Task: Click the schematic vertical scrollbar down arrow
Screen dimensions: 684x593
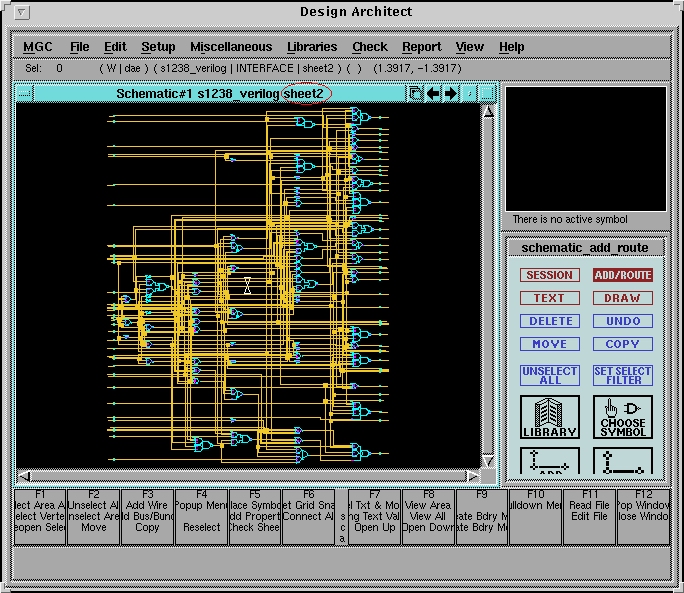Action: [488, 460]
